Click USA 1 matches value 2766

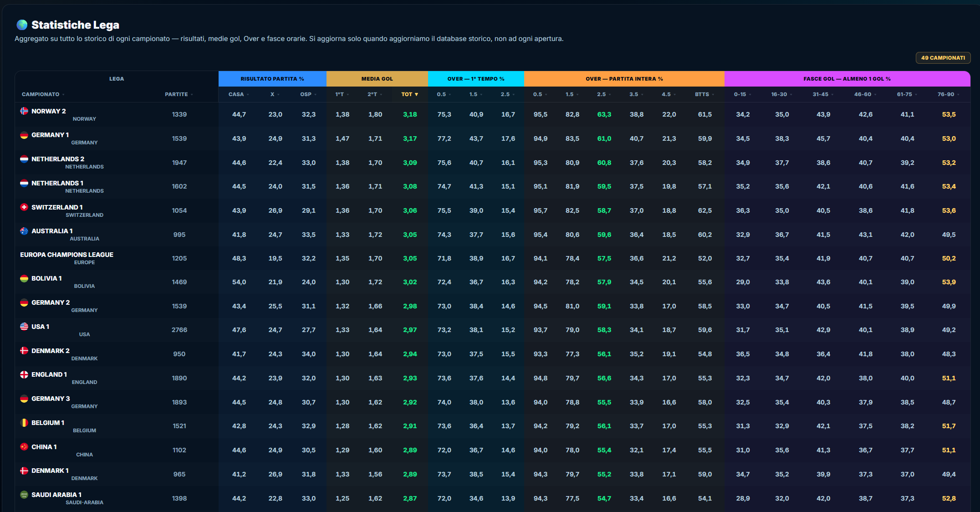click(x=179, y=330)
